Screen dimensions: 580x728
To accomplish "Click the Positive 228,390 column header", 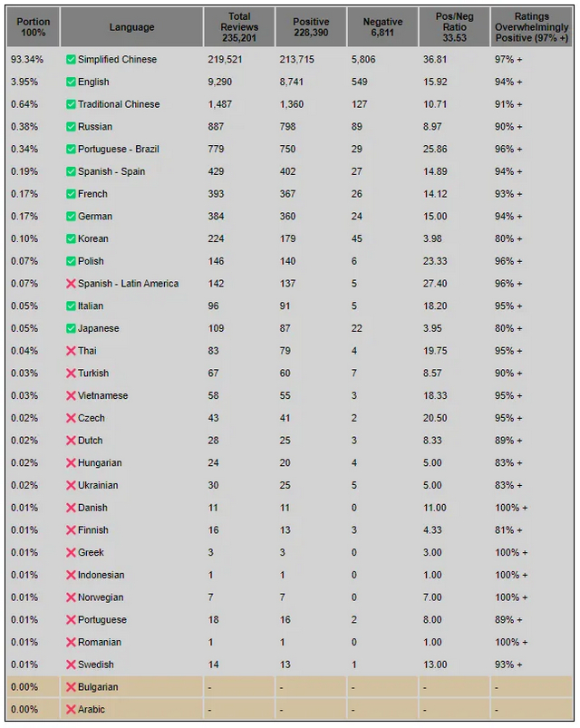I will click(x=311, y=27).
